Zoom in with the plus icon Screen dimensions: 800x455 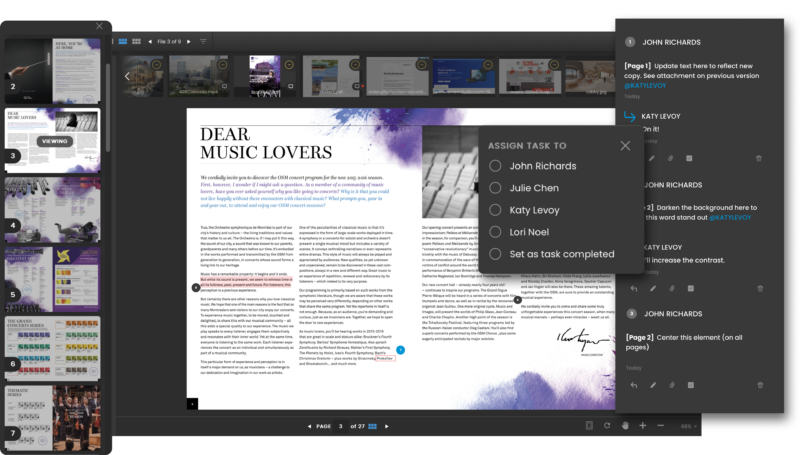tap(643, 425)
